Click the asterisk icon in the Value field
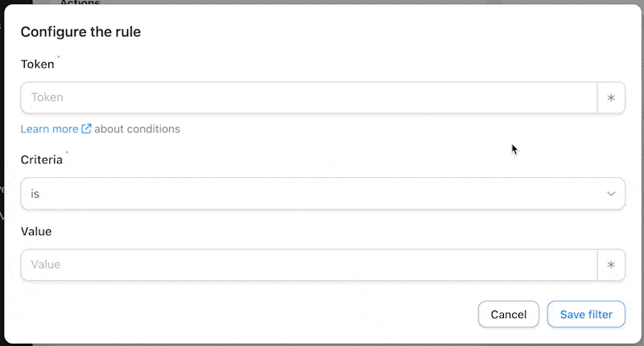 [x=611, y=265]
